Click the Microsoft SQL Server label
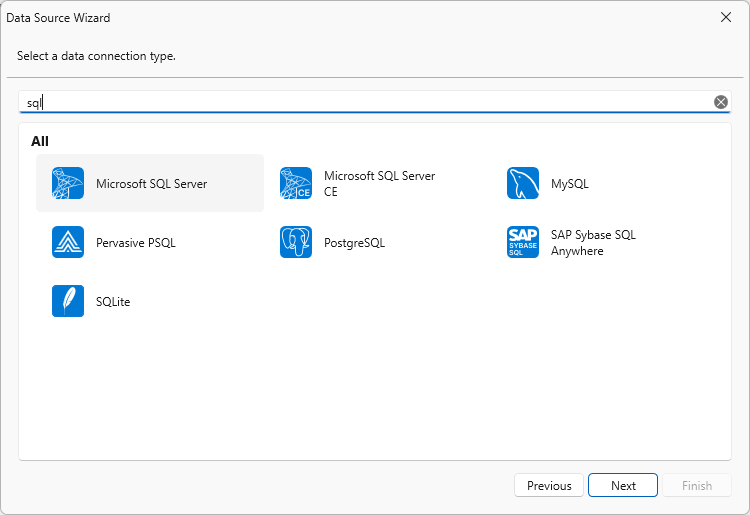This screenshot has height=515, width=750. pos(151,184)
